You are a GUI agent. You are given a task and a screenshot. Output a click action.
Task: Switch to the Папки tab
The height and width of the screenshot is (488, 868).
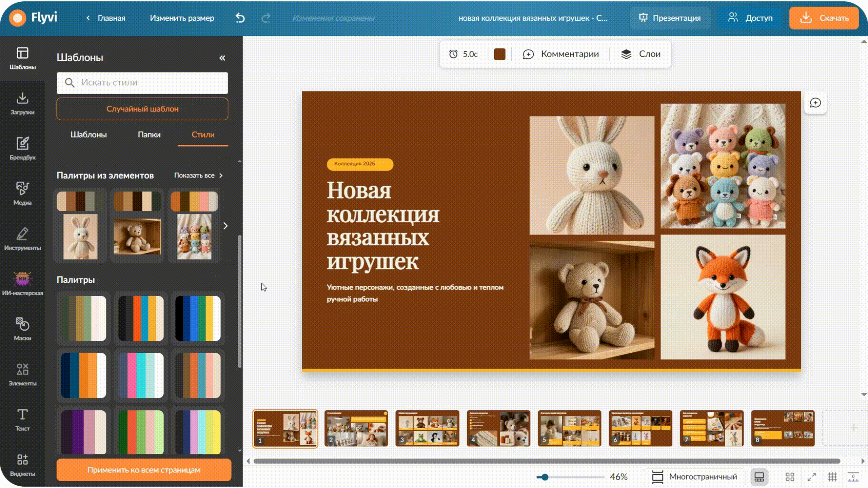(x=149, y=135)
